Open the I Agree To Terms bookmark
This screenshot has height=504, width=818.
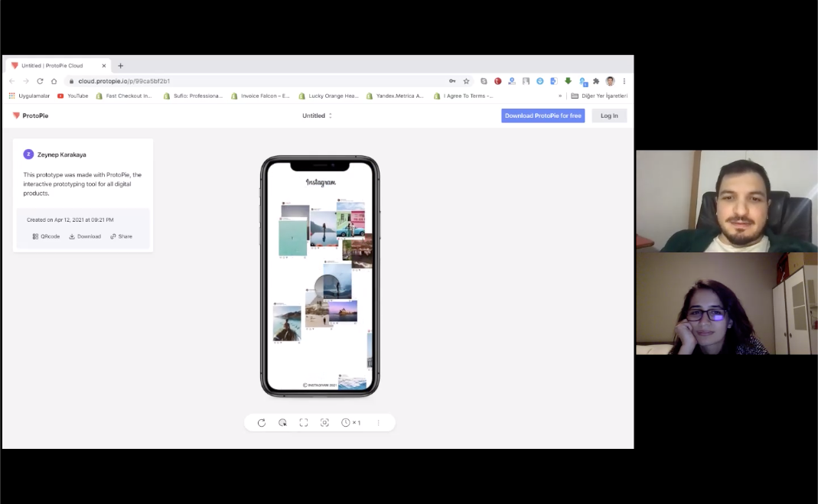pyautogui.click(x=463, y=96)
